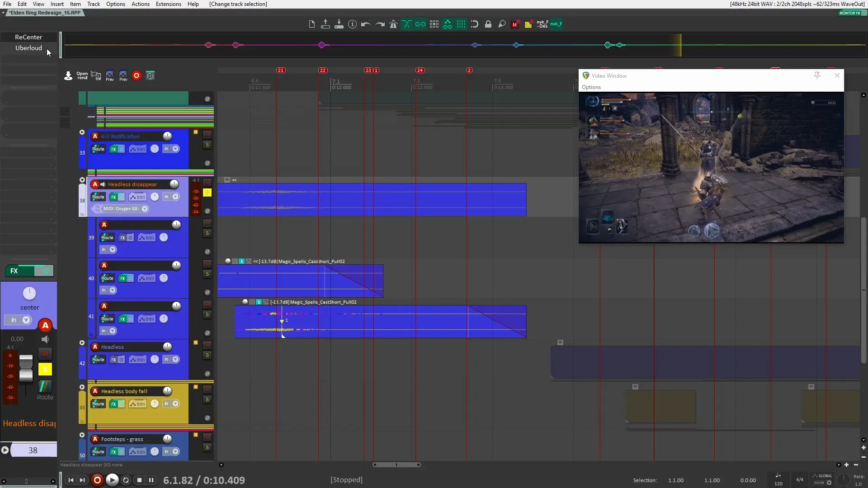
Task: Open the Extensions menu
Action: click(168, 4)
